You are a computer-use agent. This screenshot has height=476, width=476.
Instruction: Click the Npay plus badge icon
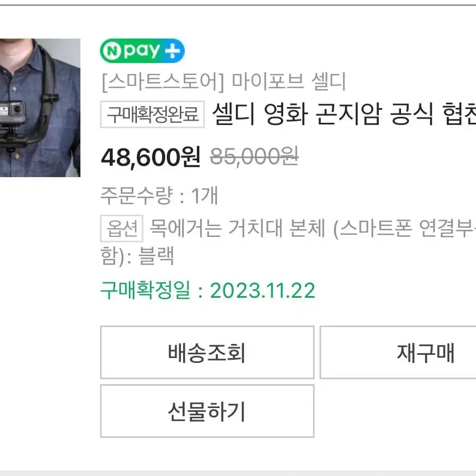[x=142, y=51]
